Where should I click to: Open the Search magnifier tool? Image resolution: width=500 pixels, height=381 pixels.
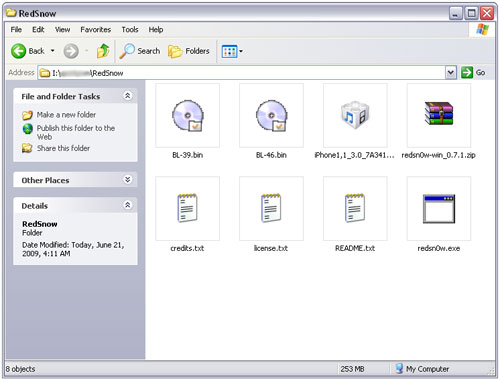point(140,51)
